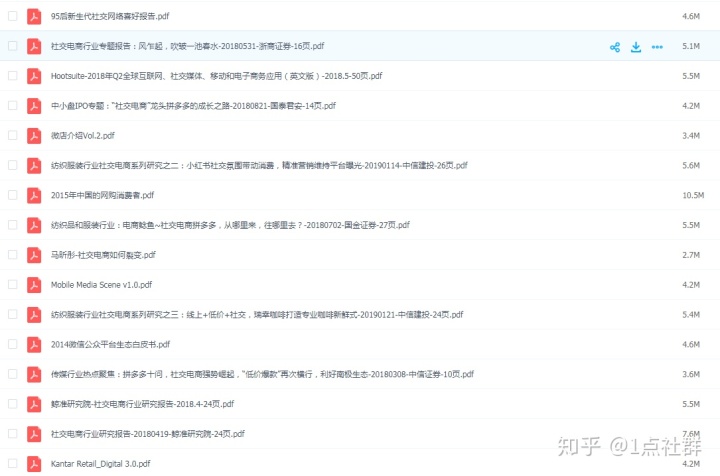720x476 pixels.
Task: Click PDF icon of 社交电商行业专题报告 浙商证券 file
Action: pyautogui.click(x=34, y=46)
